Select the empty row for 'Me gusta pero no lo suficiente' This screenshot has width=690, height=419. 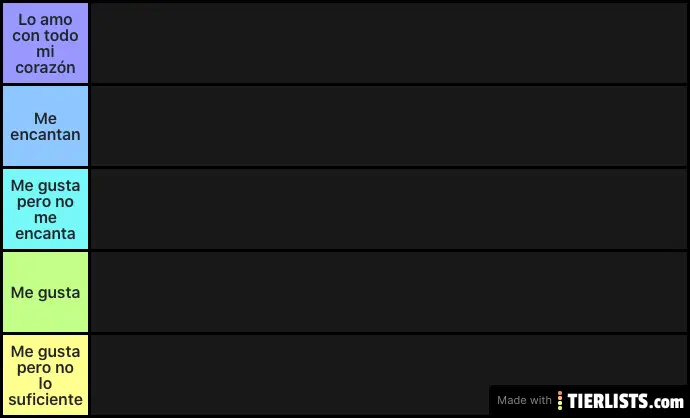(x=290, y=375)
